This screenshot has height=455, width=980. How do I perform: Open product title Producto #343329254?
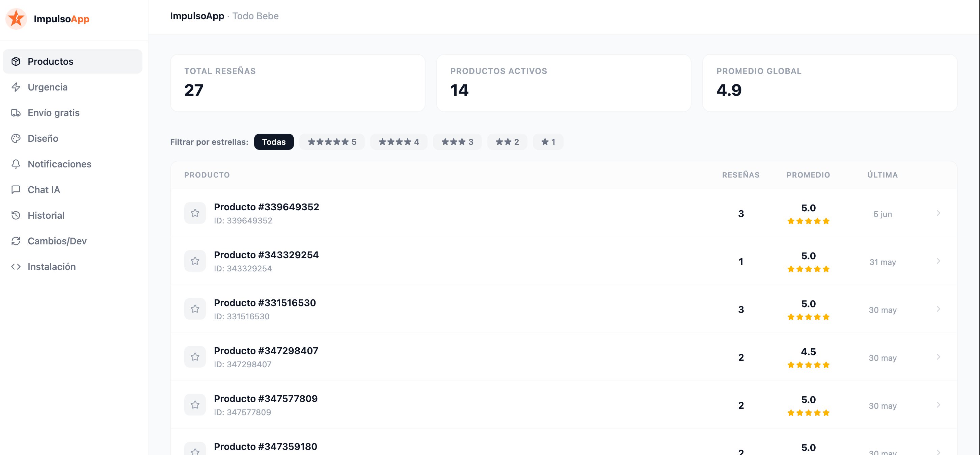tap(266, 255)
